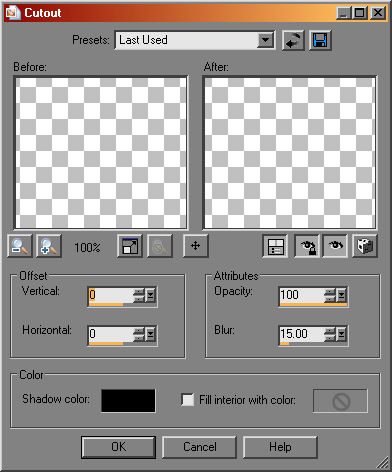Minimize the Cutout dialog
The height and width of the screenshot is (472, 392).
(344, 13)
